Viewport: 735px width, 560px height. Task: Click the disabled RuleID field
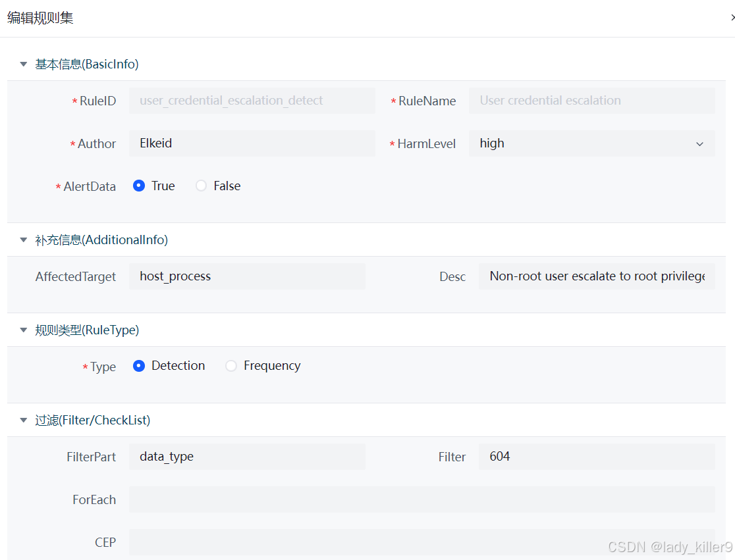coord(252,101)
